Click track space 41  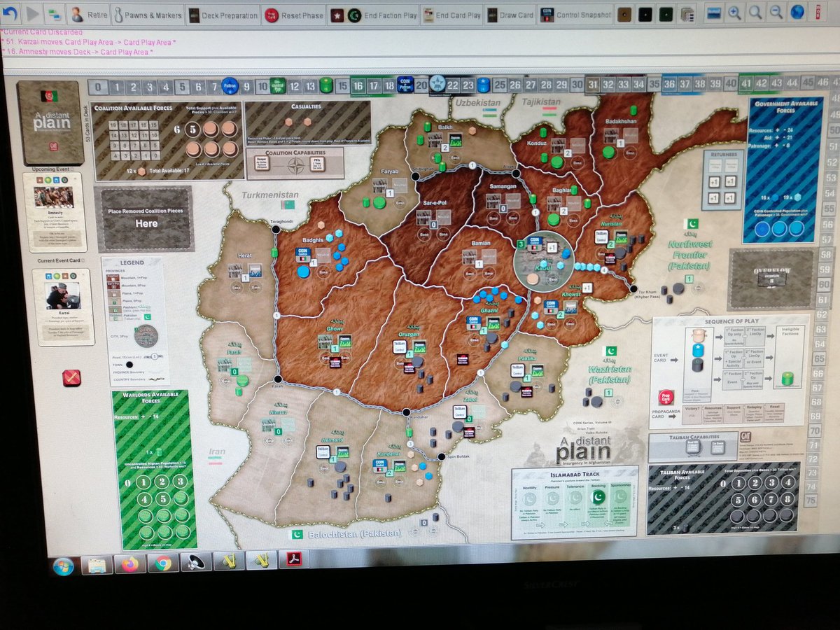pyautogui.click(x=747, y=84)
